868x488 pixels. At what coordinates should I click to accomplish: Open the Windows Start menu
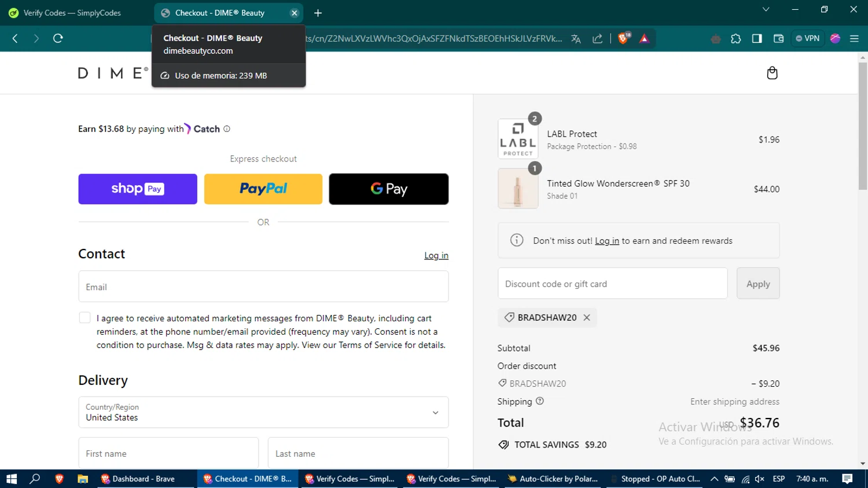(12, 479)
